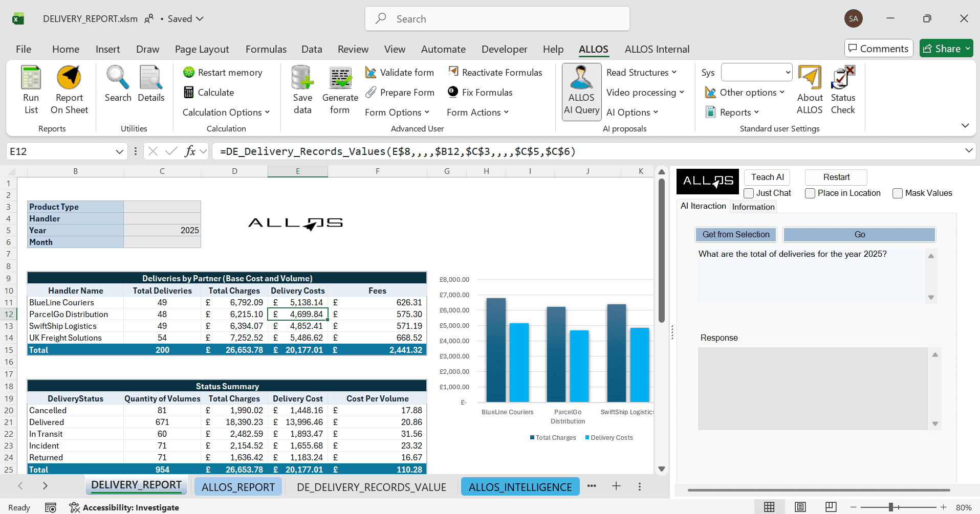
Task: Click the SA account avatar
Action: click(853, 19)
